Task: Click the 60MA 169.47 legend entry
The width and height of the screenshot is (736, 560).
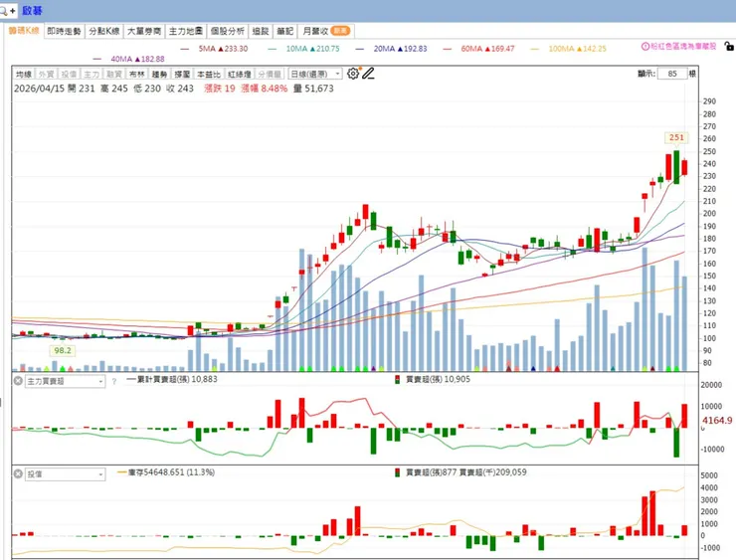Action: (x=478, y=49)
